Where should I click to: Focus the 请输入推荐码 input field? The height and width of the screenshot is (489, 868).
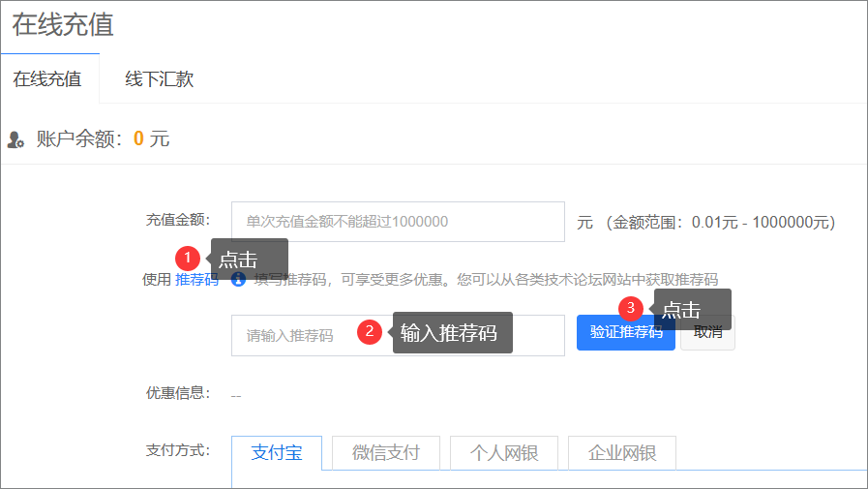(398, 336)
